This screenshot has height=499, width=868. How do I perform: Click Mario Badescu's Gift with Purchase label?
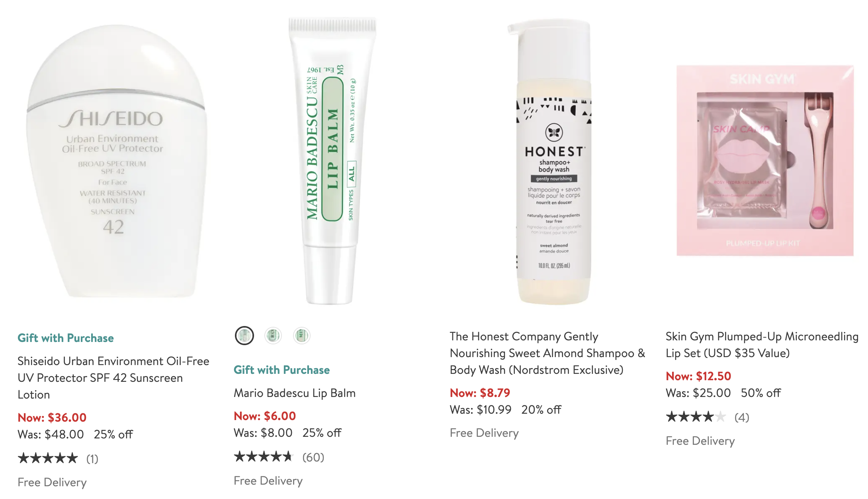coord(282,370)
